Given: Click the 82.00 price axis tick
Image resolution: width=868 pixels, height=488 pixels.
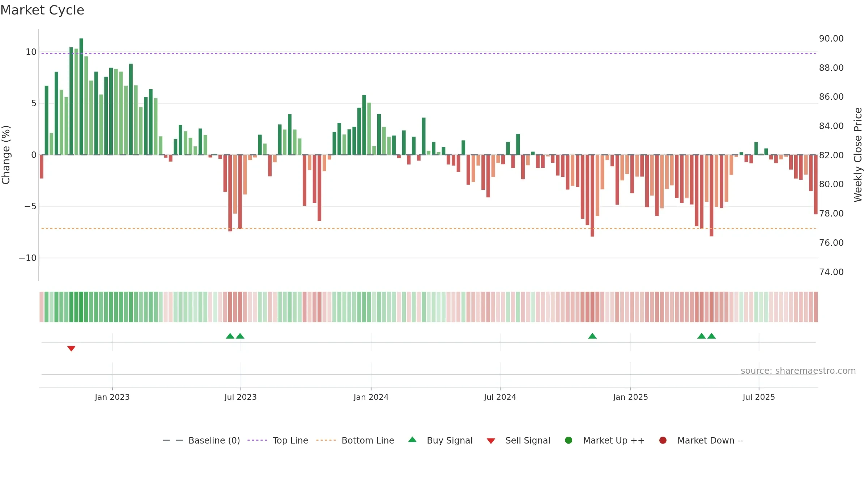Looking at the screenshot, I should (x=831, y=155).
